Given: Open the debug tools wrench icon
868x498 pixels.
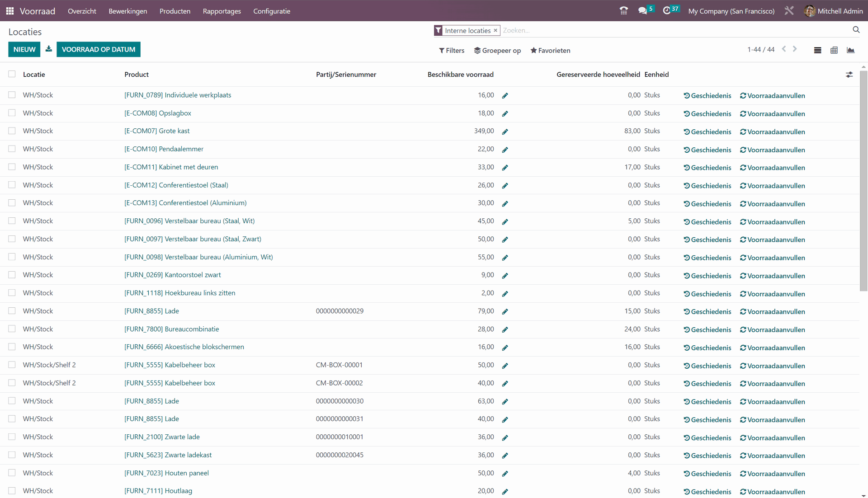Looking at the screenshot, I should [789, 11].
